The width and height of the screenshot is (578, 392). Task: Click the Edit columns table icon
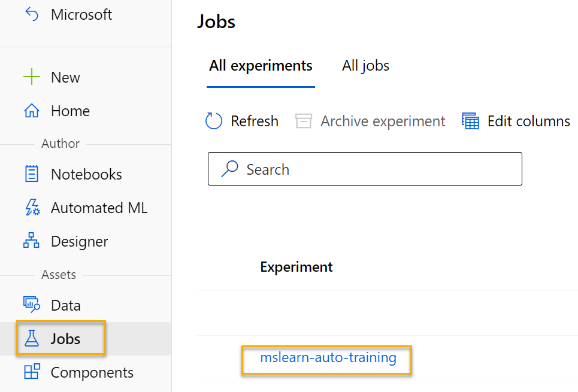coord(470,121)
